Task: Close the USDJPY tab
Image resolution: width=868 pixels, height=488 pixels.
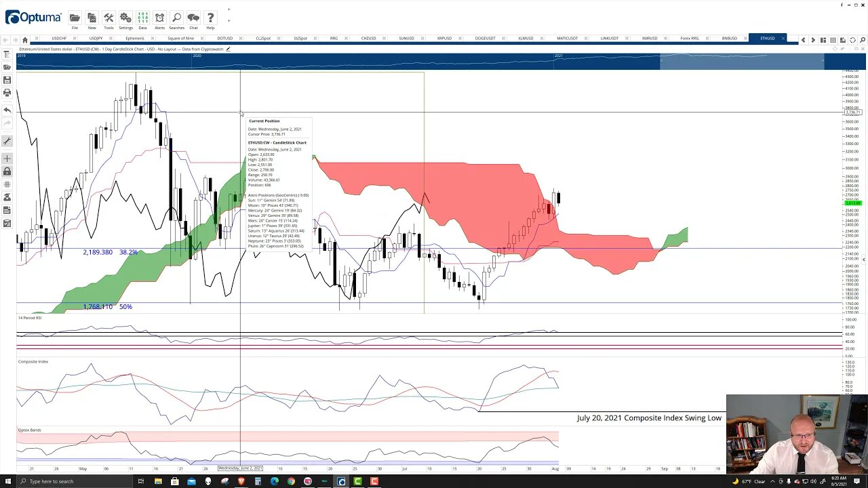Action: pyautogui.click(x=111, y=39)
